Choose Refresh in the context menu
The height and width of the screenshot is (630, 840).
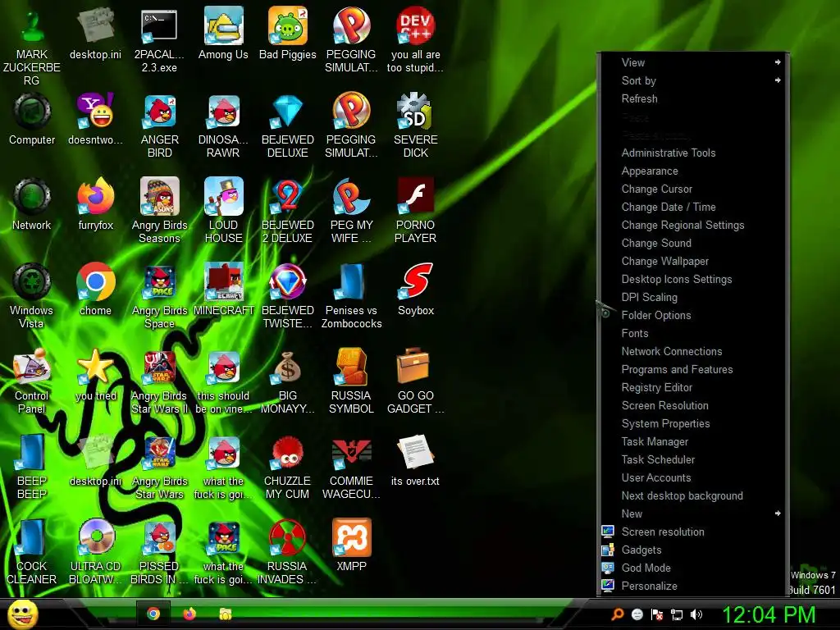pyautogui.click(x=692, y=98)
